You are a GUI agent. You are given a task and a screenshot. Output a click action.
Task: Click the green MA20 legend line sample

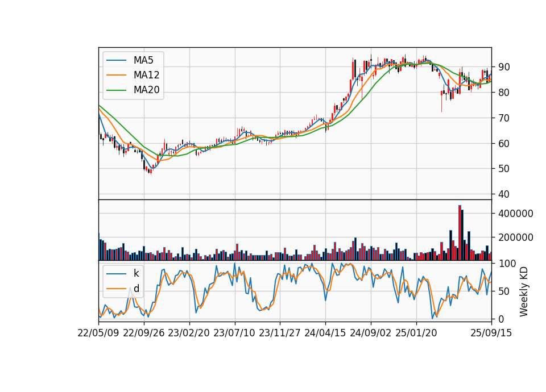click(116, 90)
